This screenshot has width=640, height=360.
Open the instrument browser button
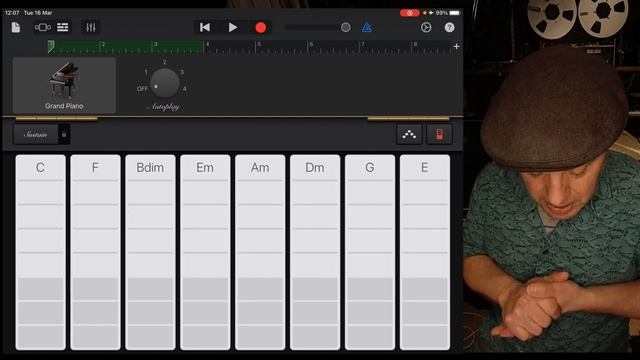click(42, 27)
